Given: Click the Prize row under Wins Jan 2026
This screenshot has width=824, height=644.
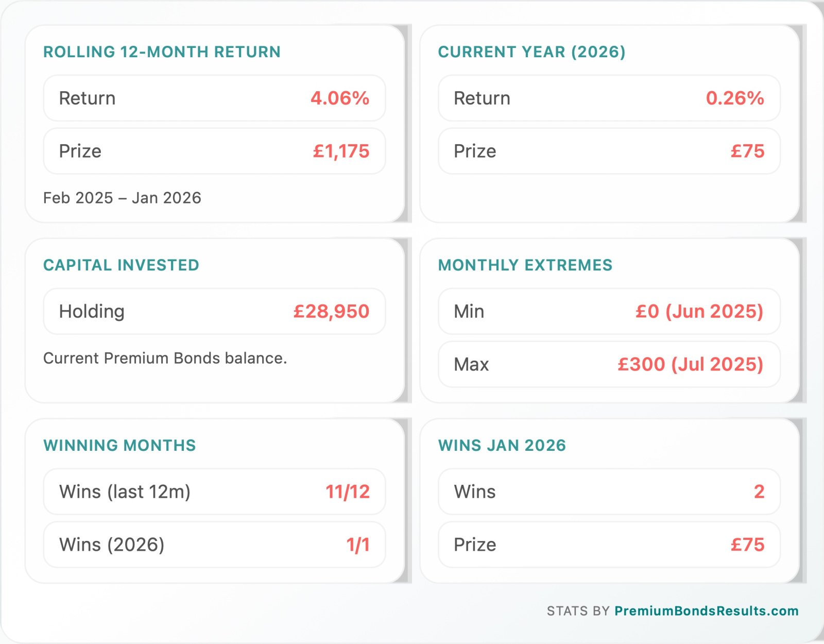Looking at the screenshot, I should [x=609, y=545].
